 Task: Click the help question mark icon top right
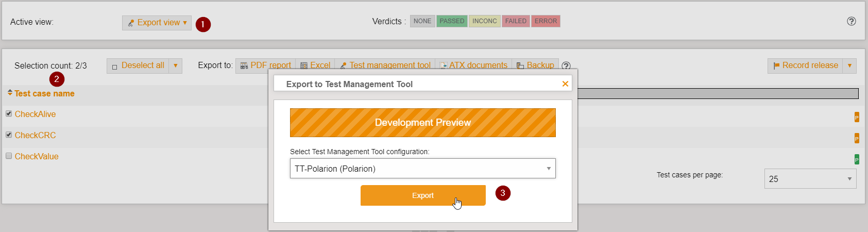click(x=851, y=21)
